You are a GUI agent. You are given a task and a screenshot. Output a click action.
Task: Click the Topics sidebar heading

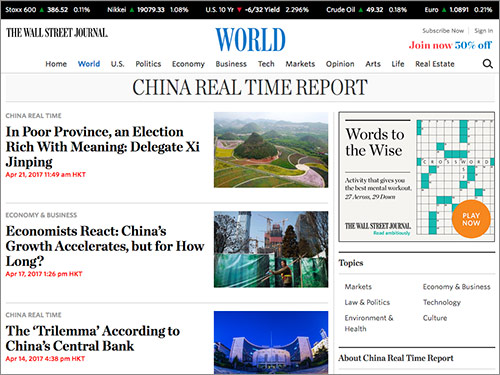[x=351, y=263]
